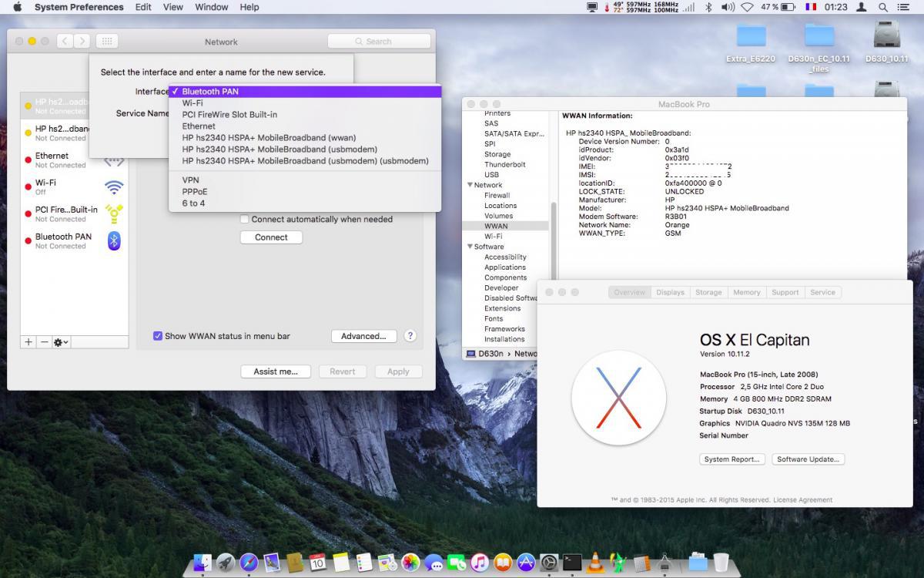Select Extensions in System Report sidebar
Viewport: 924px width, 578px height.
[x=502, y=308]
